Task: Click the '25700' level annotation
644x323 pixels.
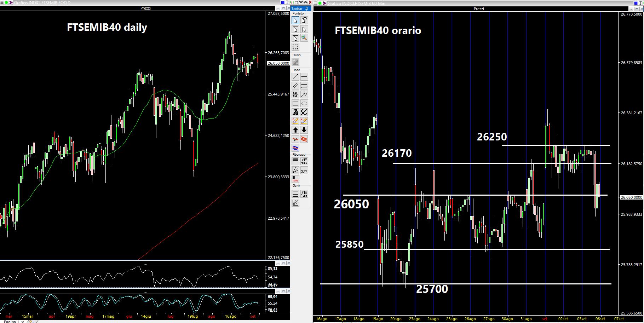Action: 432,289
